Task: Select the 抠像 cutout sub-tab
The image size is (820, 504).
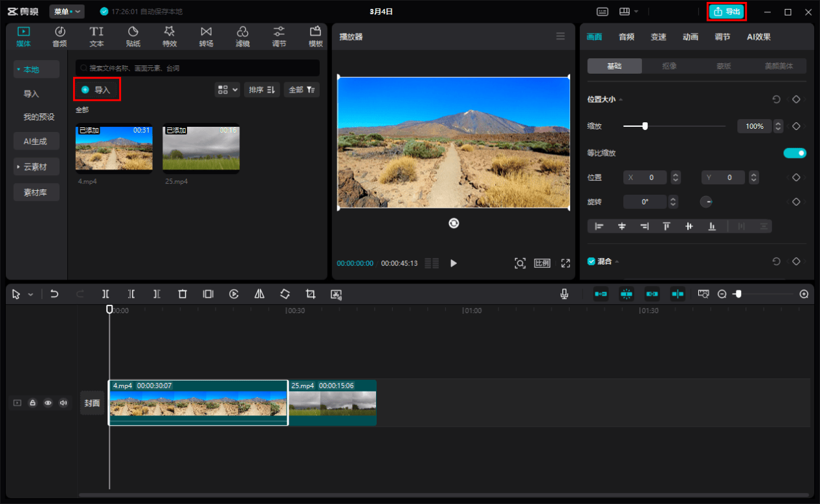Action: [x=669, y=66]
